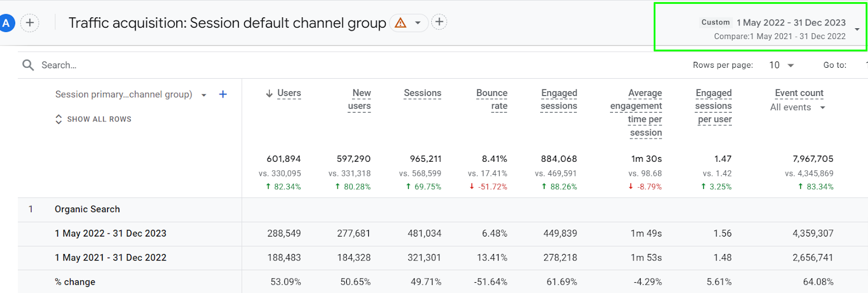
Task: Open the Session primary channel group dimension dropdown
Action: coord(204,95)
